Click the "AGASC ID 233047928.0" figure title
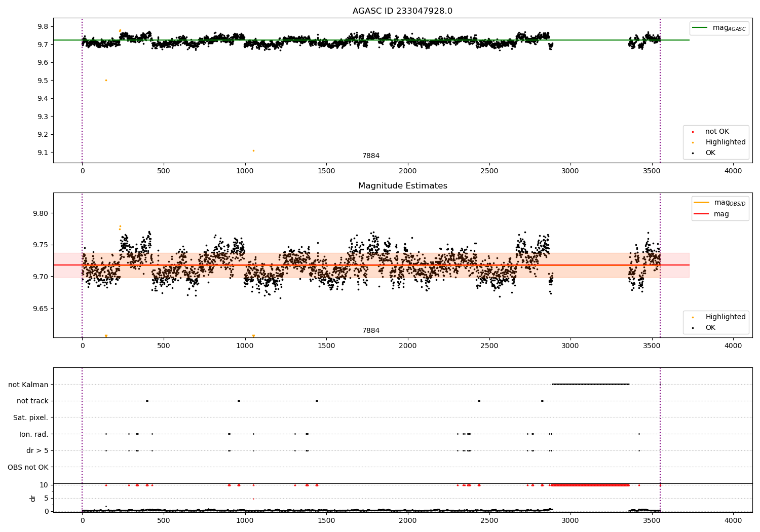This screenshot has width=760, height=532. 402,11
